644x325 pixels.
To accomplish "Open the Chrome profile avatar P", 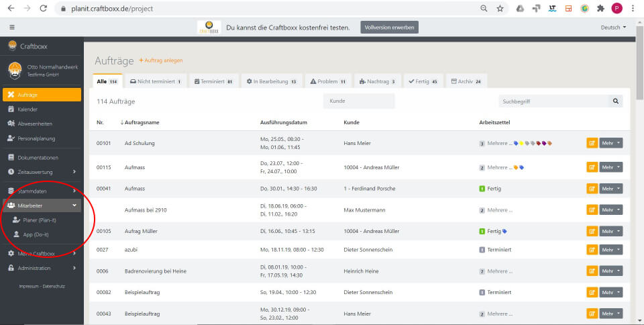I will [616, 8].
